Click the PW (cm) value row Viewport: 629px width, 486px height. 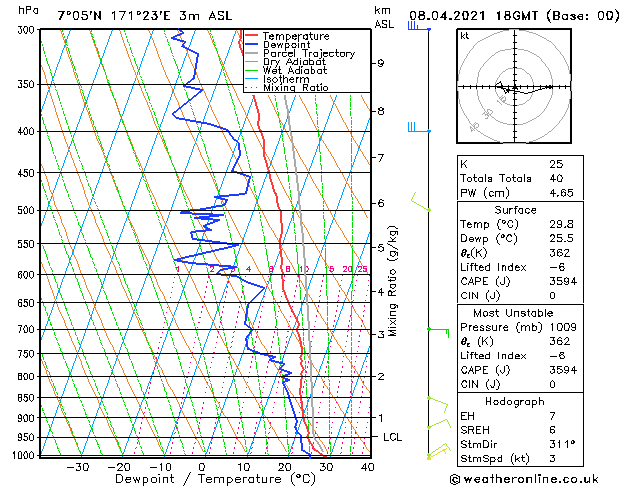pos(520,193)
